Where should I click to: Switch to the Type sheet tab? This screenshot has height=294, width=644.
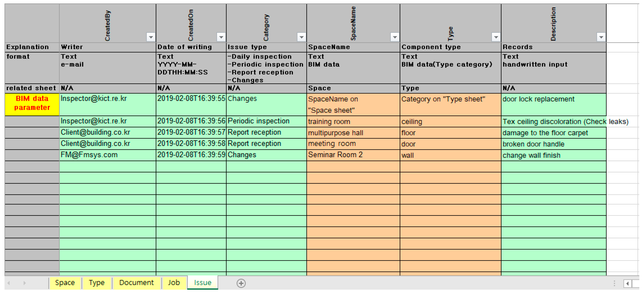click(x=96, y=283)
